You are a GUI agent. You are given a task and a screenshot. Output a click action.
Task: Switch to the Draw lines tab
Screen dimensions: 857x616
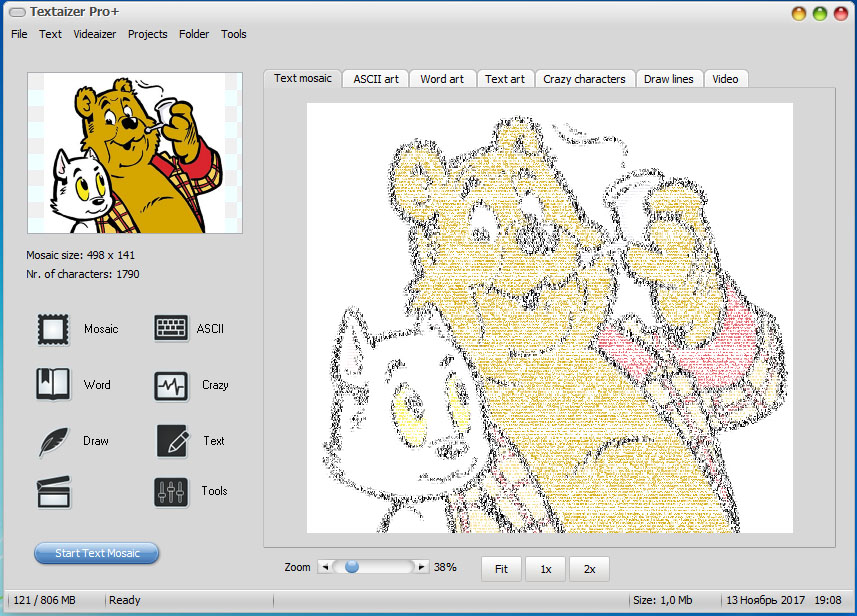tap(668, 79)
